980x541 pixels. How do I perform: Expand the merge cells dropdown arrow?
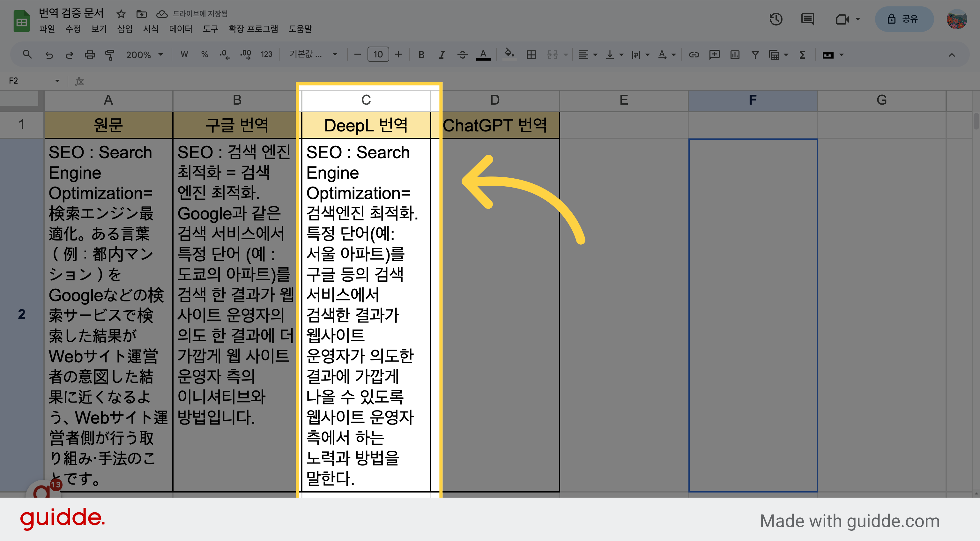point(566,55)
